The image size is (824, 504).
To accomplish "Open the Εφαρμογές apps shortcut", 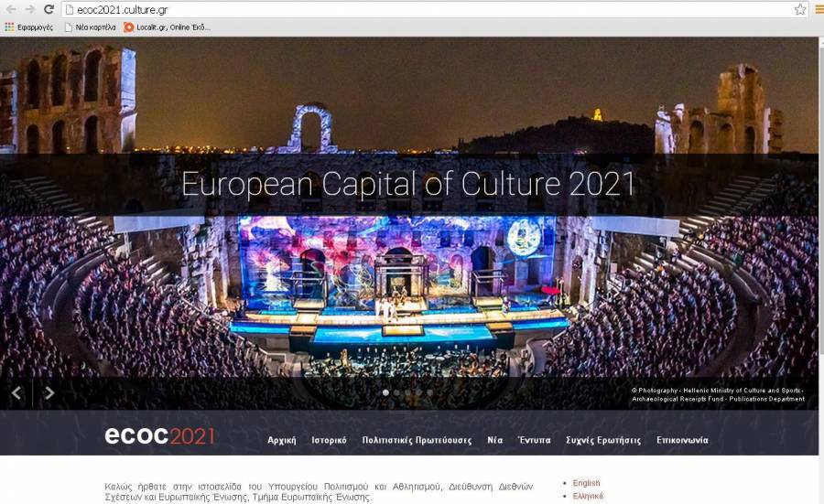I will [28, 27].
